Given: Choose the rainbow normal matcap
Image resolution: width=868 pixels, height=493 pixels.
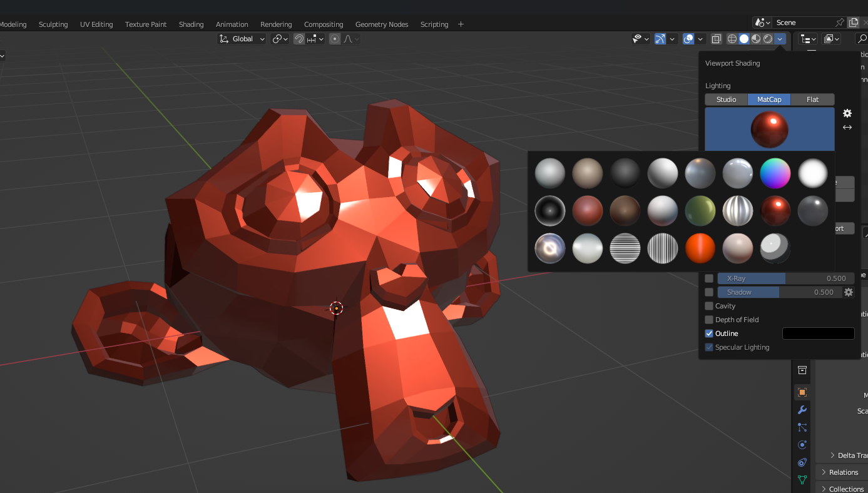Looking at the screenshot, I should point(775,173).
